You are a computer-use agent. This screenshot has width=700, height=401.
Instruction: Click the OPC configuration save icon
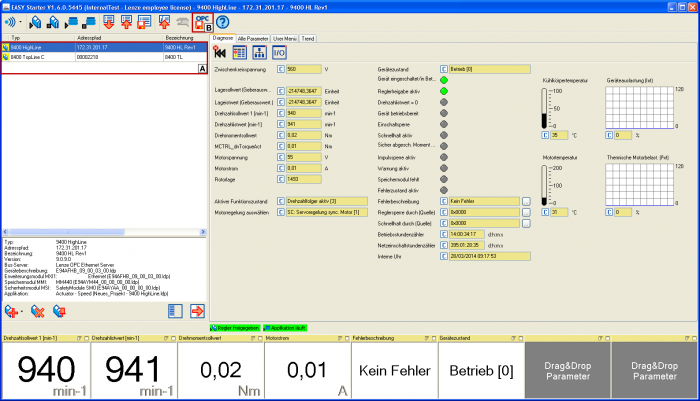[x=203, y=22]
